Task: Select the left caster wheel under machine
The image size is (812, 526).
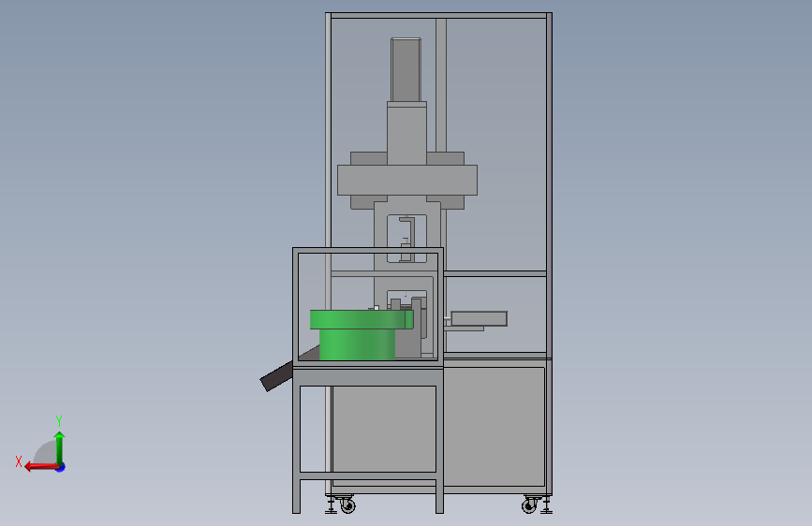Action: click(347, 504)
